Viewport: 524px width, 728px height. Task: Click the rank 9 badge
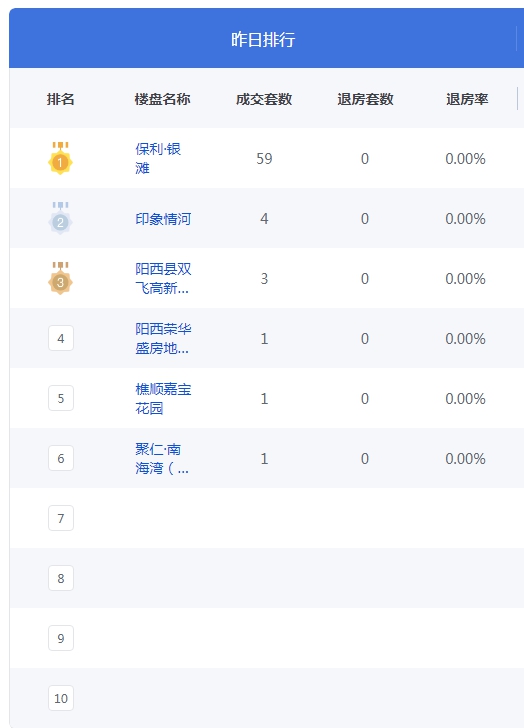pyautogui.click(x=61, y=638)
